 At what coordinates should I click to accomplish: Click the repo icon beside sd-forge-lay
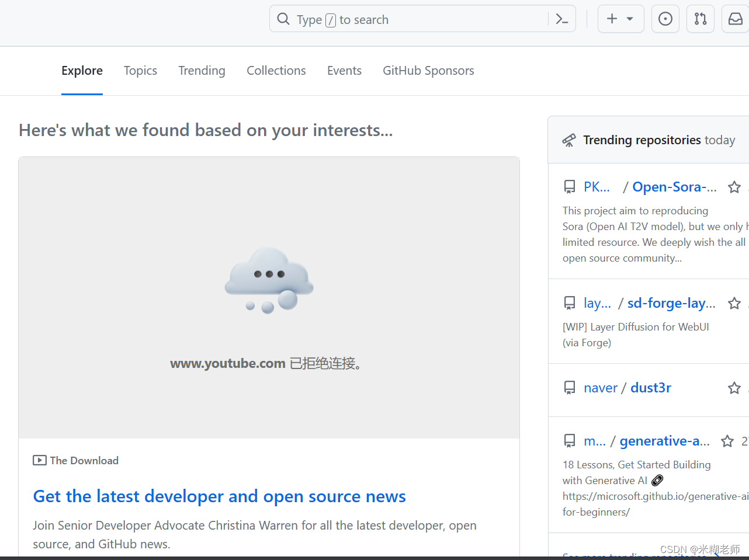[570, 303]
